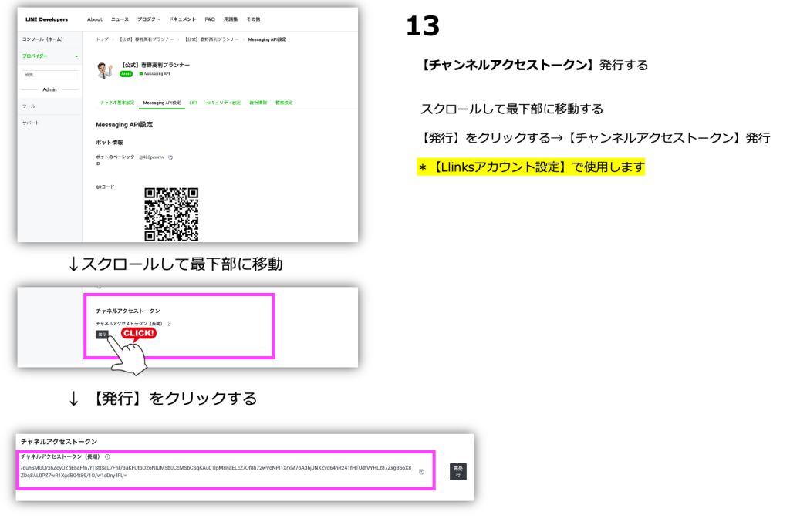The image size is (790, 532).
Task: Switch to the LIFF tab
Action: [194, 103]
